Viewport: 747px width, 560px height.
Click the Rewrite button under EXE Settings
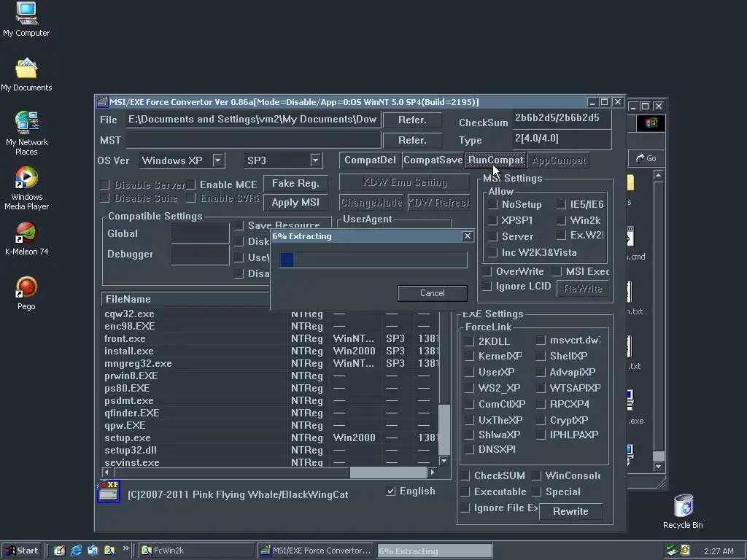pyautogui.click(x=570, y=511)
